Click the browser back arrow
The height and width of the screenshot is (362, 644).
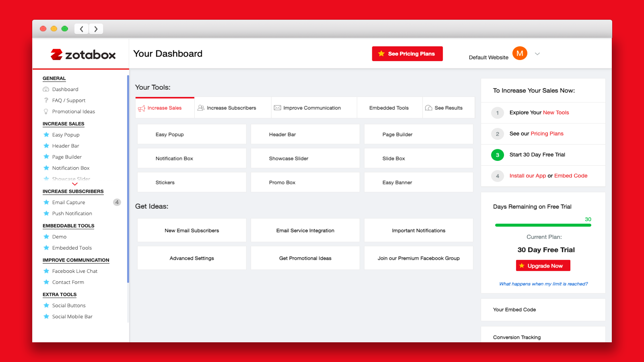point(82,29)
